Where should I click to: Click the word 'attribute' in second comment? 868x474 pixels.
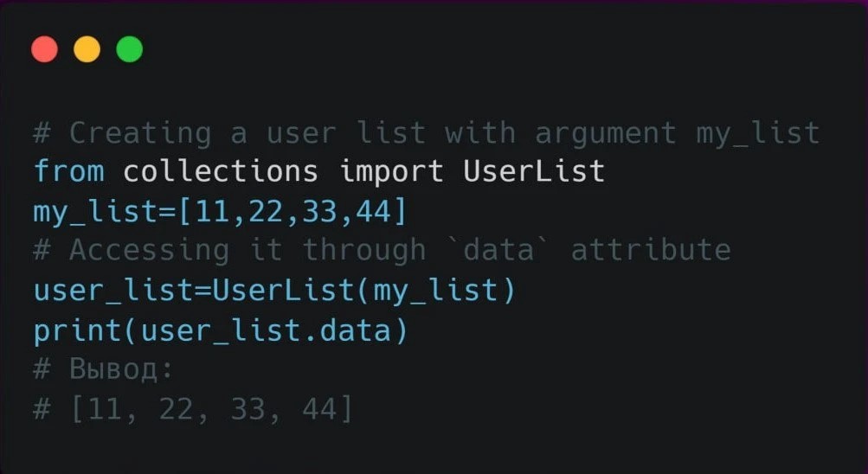650,250
